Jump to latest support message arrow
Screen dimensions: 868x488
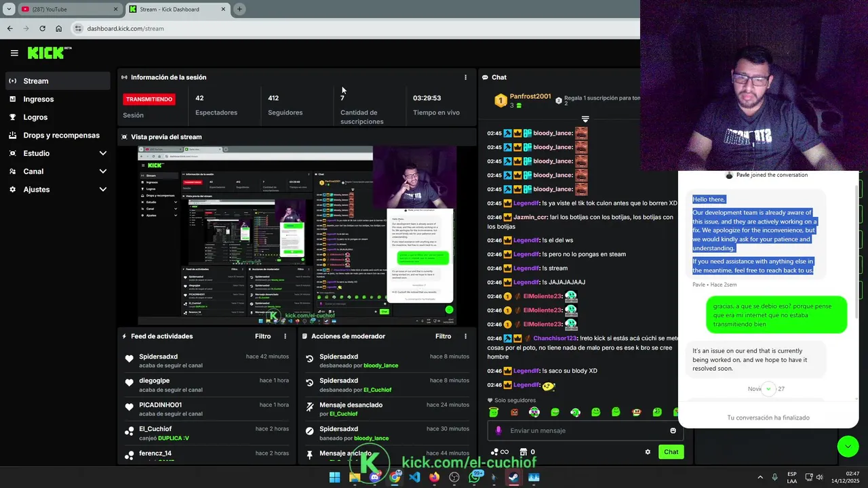[x=768, y=389]
